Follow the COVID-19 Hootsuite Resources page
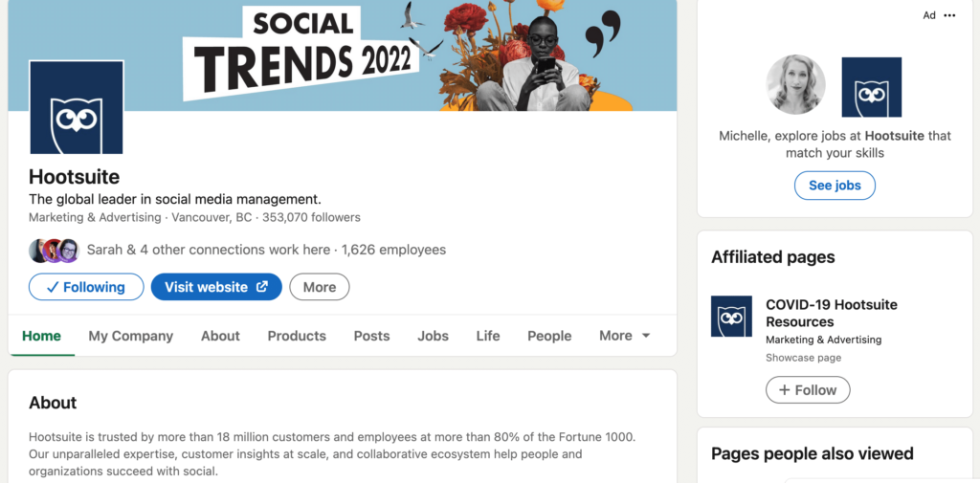 (x=808, y=390)
